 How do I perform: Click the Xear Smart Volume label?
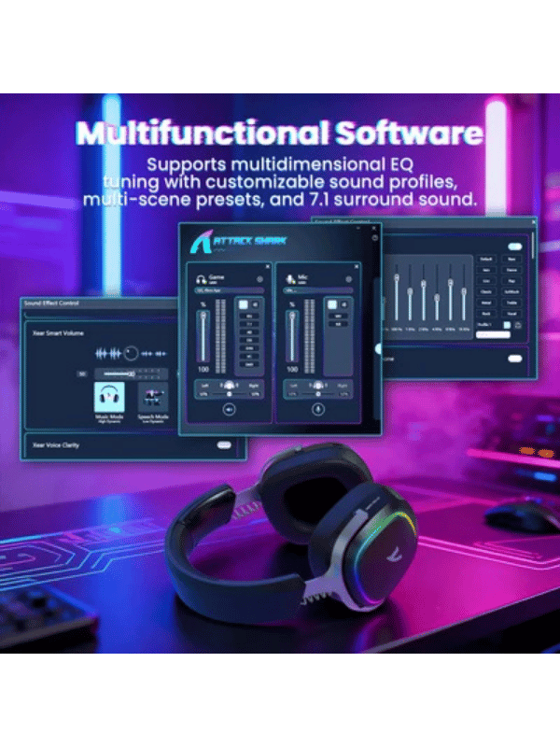[58, 333]
